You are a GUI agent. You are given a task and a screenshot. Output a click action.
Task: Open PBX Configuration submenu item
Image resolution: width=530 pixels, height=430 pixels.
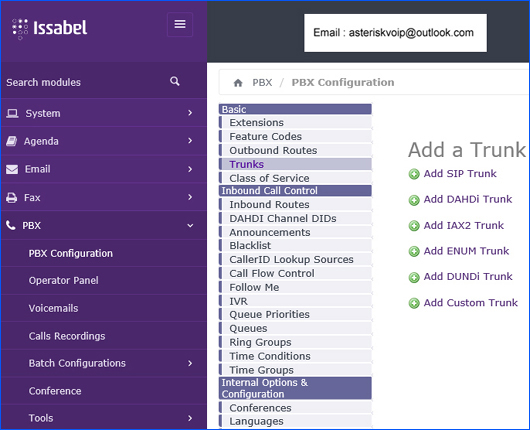tap(103, 253)
